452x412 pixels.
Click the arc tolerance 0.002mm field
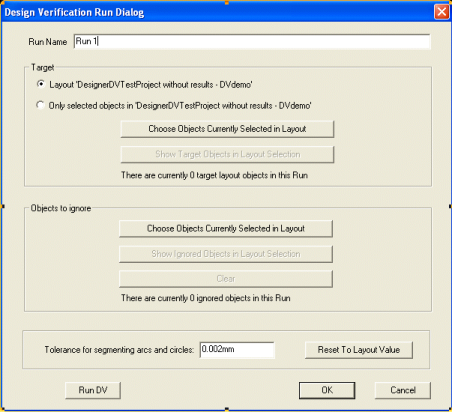pos(237,350)
